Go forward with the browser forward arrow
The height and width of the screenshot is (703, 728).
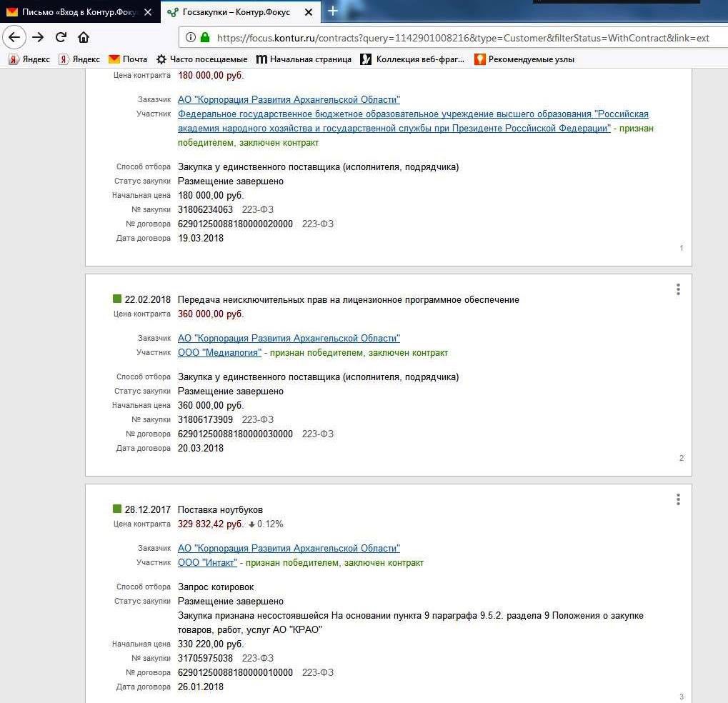coord(38,37)
